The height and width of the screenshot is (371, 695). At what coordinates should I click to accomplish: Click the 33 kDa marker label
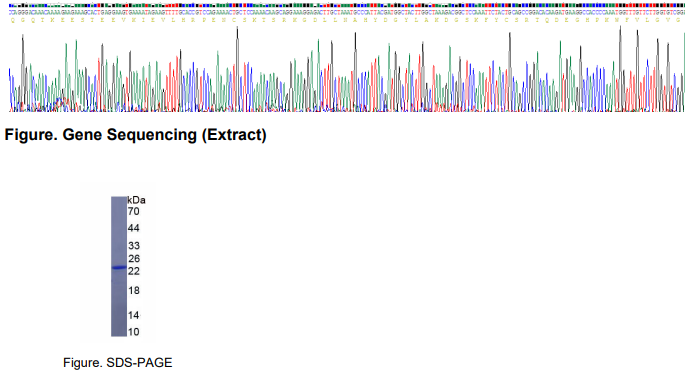click(x=133, y=246)
